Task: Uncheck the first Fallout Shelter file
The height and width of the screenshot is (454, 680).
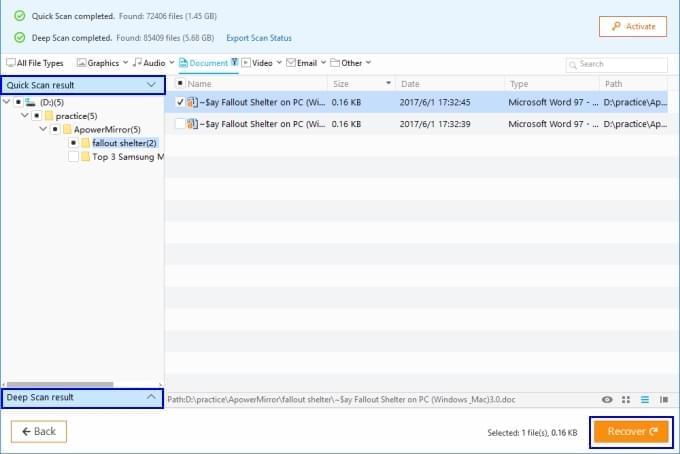Action: pos(180,102)
